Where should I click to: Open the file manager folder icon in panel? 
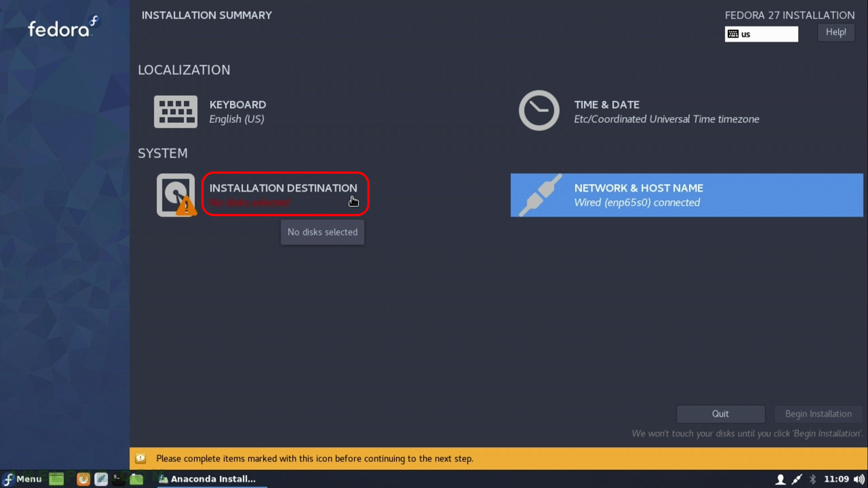(136, 479)
